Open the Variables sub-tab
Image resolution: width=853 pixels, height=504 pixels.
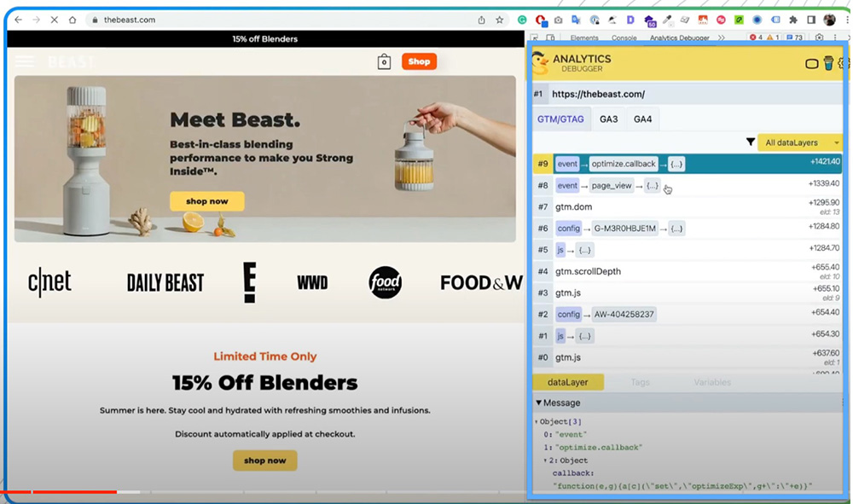click(712, 382)
